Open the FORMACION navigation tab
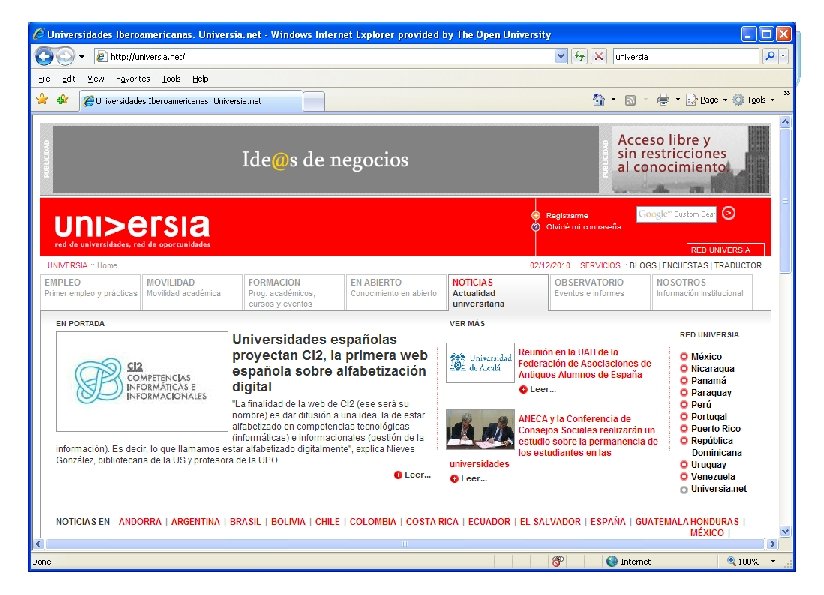Image resolution: width=824 pixels, height=595 pixels. pyautogui.click(x=294, y=292)
